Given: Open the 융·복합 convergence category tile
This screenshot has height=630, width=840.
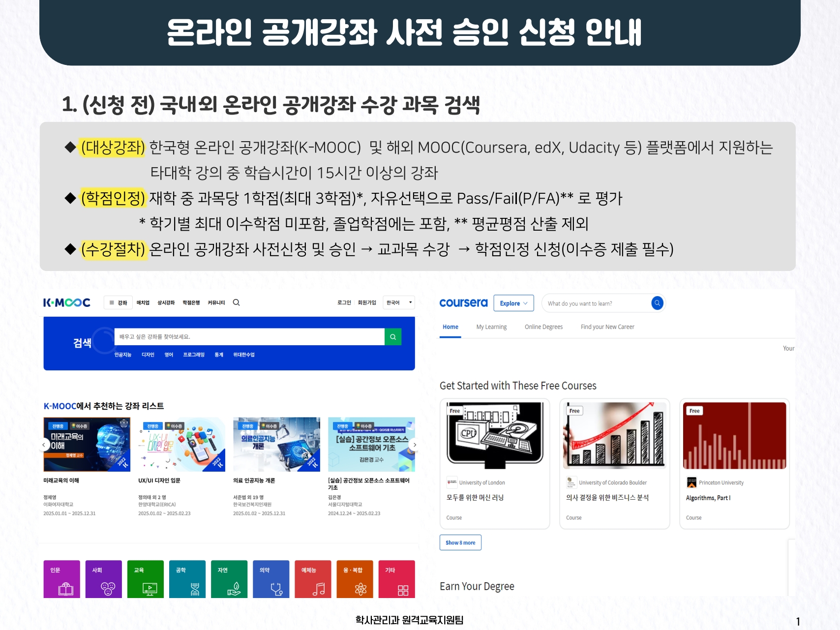Looking at the screenshot, I should (x=355, y=579).
